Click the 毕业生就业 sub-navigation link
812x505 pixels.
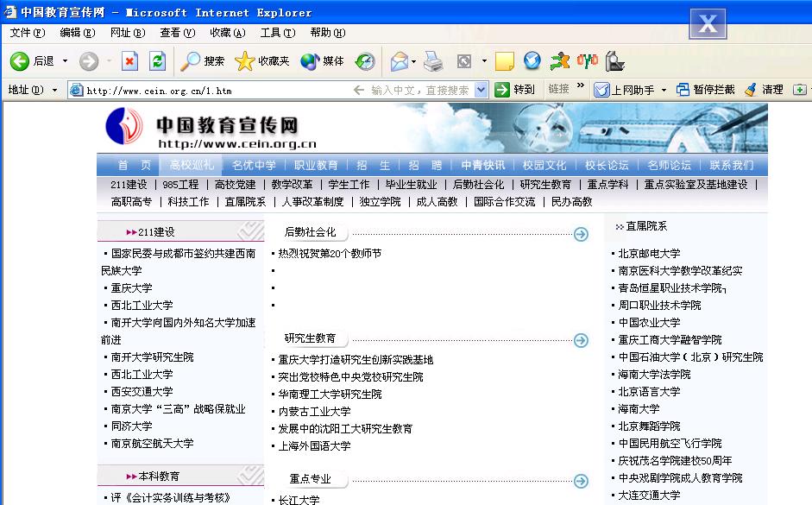tap(412, 185)
